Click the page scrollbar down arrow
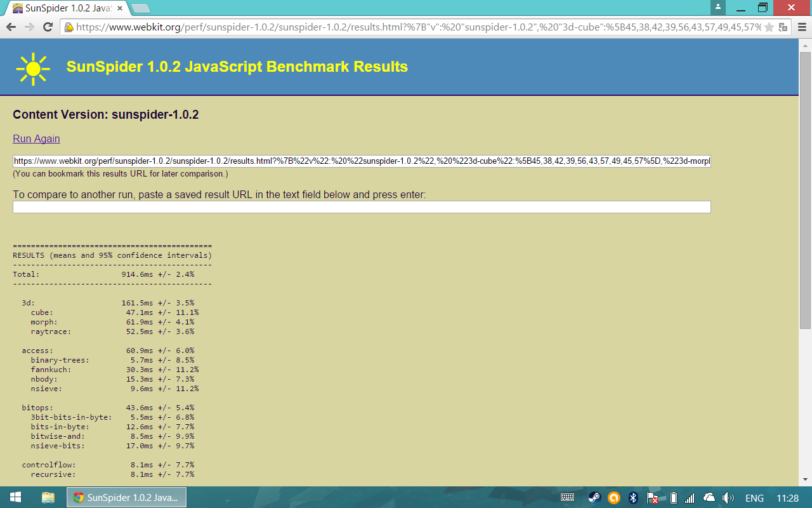 pos(805,479)
